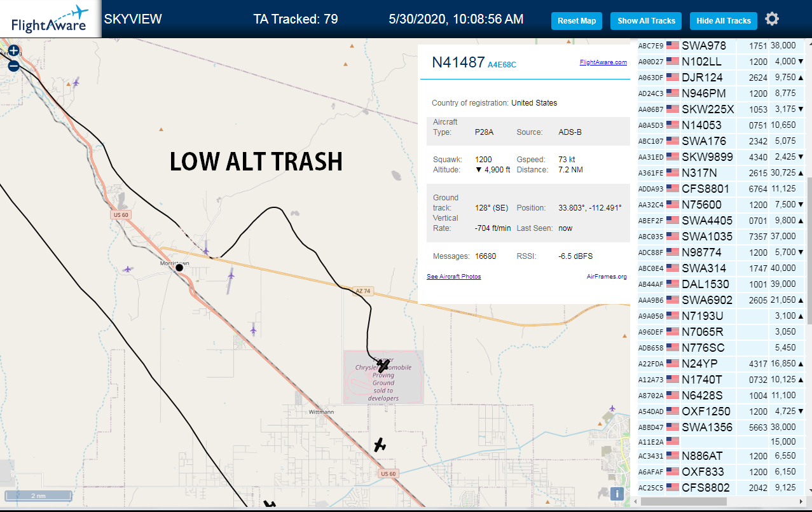Screen dimensions: 812x512
Task: Select the DAL1530 row
Action: 721,284
